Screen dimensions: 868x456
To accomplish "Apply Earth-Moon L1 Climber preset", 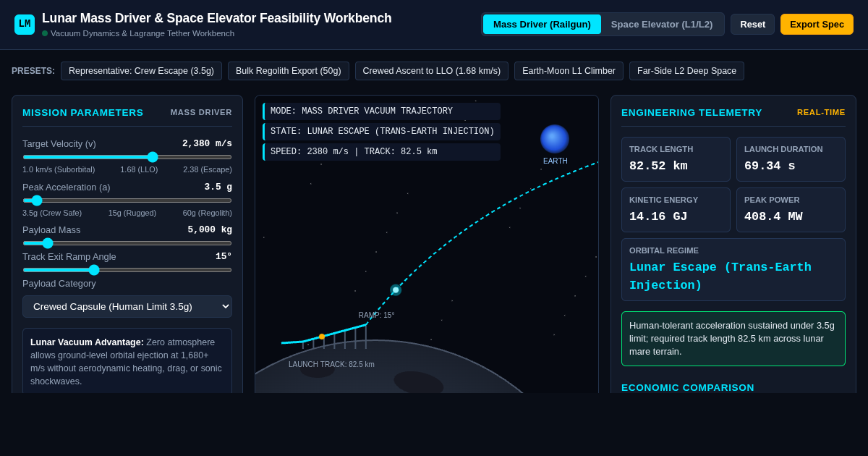I will (569, 71).
